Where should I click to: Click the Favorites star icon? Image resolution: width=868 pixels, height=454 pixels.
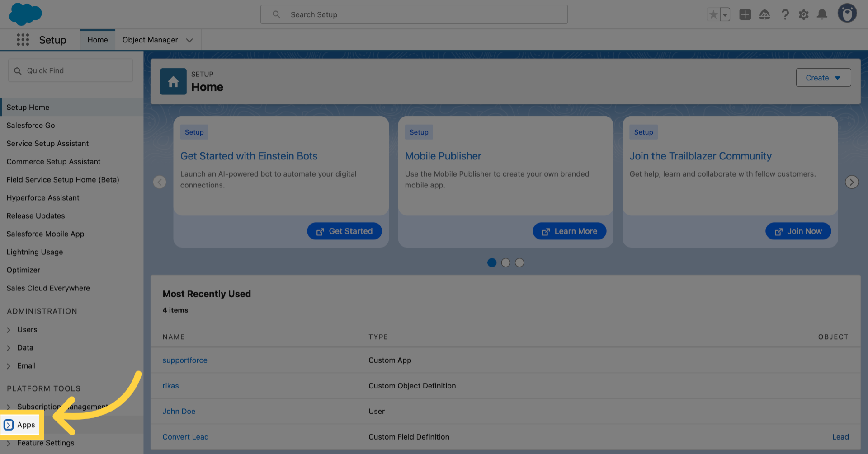[x=713, y=14]
